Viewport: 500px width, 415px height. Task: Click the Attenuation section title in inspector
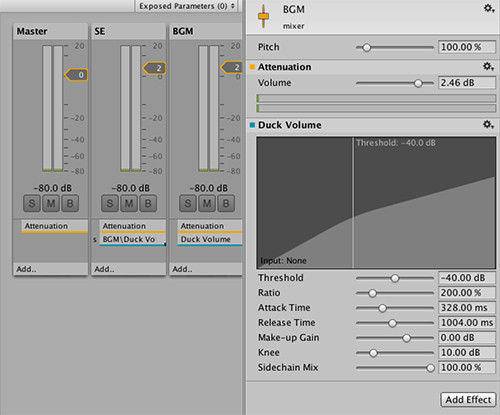click(284, 67)
